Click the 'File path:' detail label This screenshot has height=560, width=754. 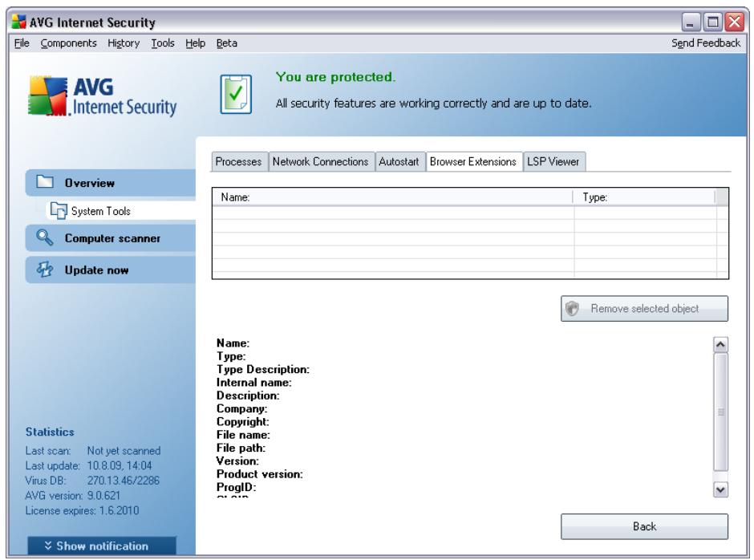(x=241, y=448)
